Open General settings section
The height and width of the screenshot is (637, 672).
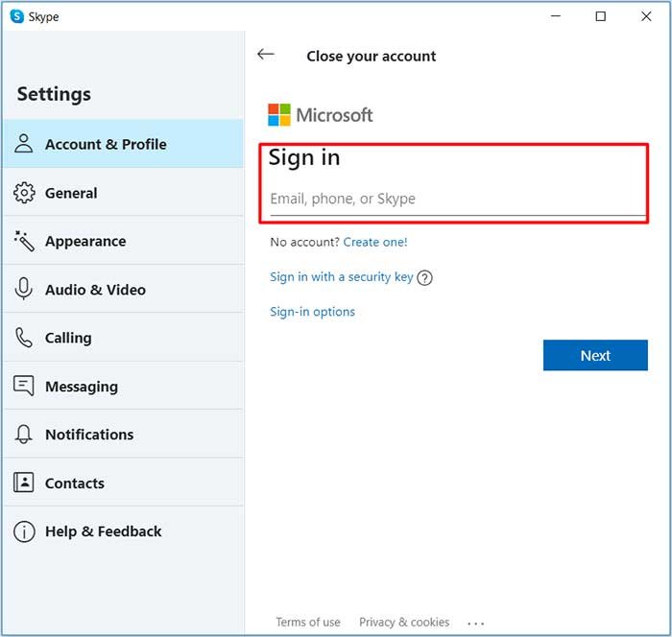pos(124,192)
